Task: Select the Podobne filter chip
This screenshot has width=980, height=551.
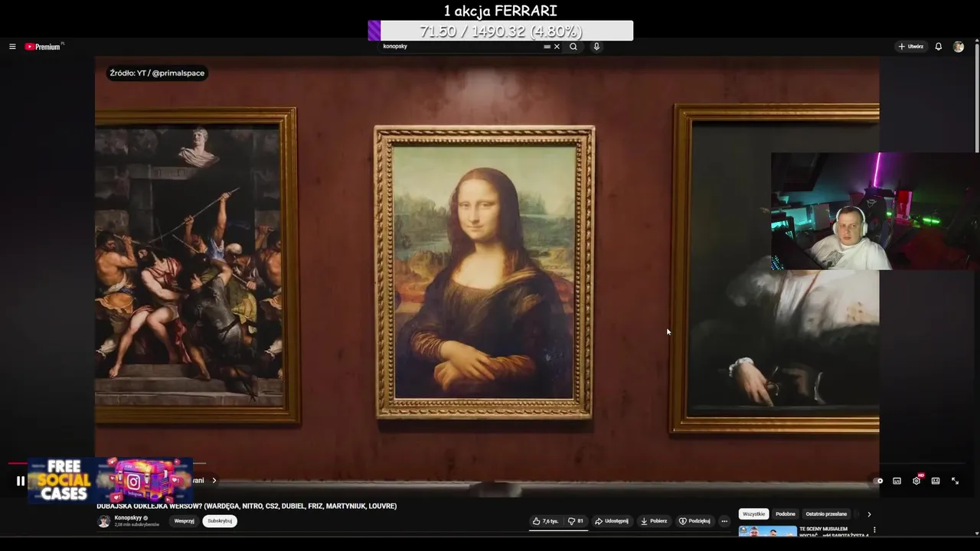Action: [786, 514]
